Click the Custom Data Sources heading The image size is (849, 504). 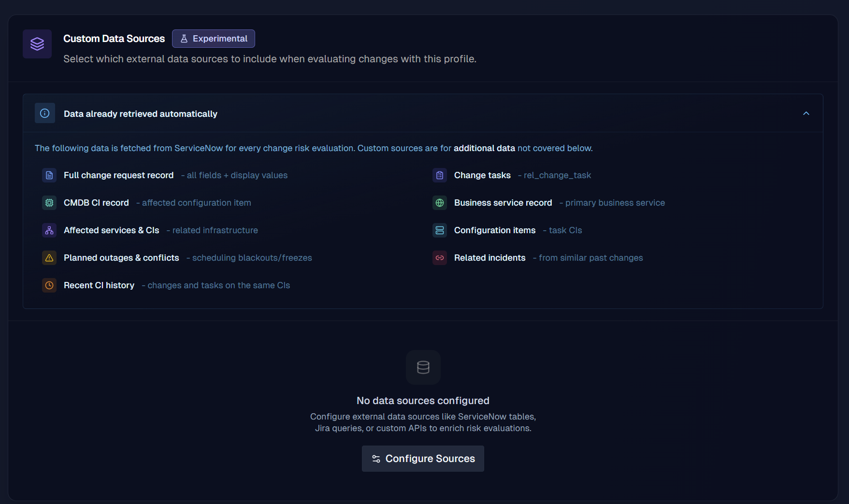pyautogui.click(x=114, y=38)
